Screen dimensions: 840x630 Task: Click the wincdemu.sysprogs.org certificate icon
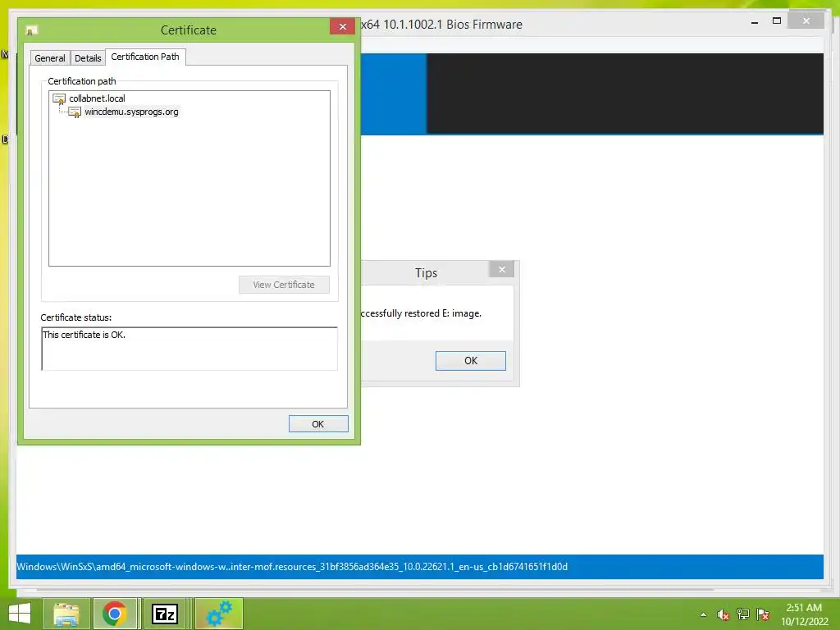click(75, 112)
